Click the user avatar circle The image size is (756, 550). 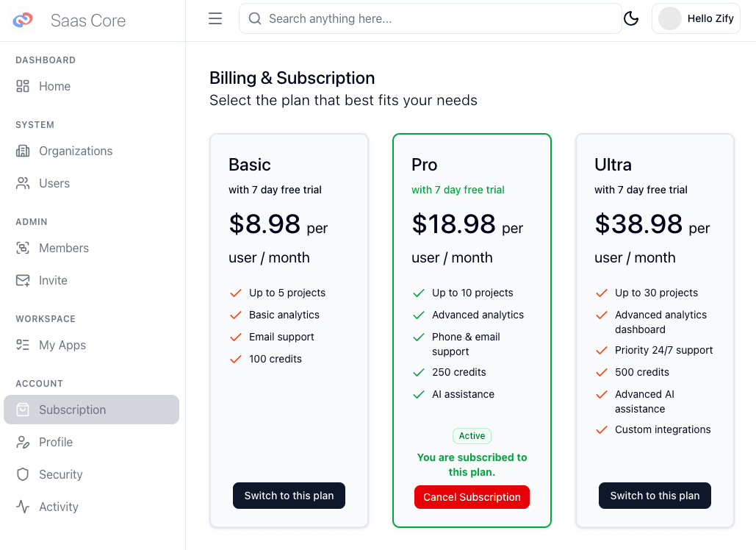click(670, 19)
